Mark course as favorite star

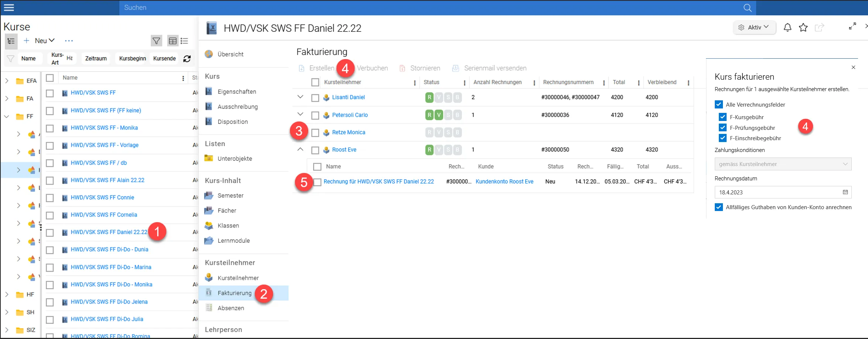tap(803, 27)
